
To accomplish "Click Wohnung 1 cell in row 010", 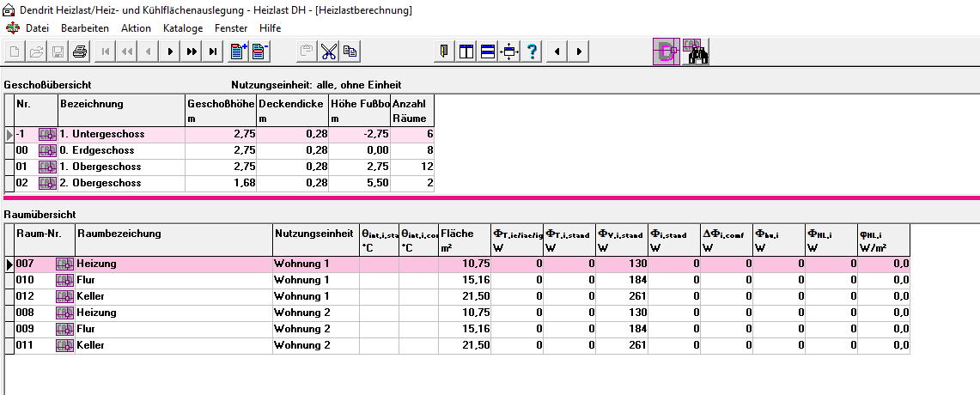I will click(316, 280).
